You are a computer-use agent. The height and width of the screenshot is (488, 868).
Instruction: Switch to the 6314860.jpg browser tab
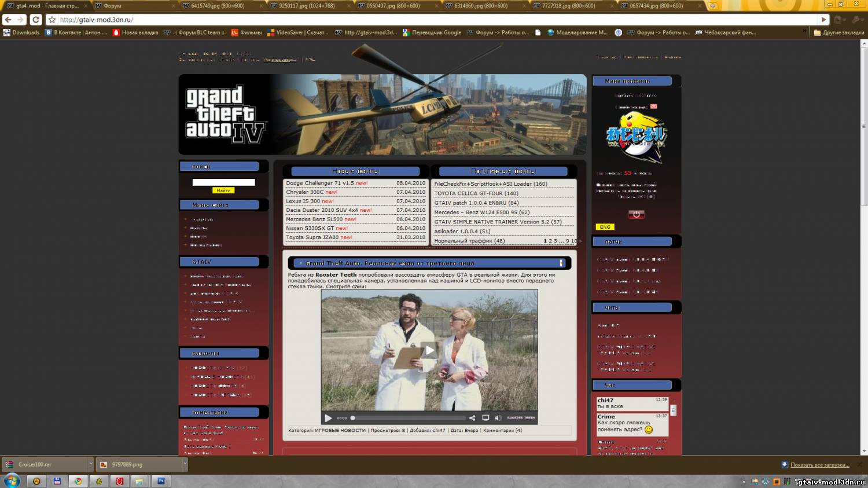485,6
